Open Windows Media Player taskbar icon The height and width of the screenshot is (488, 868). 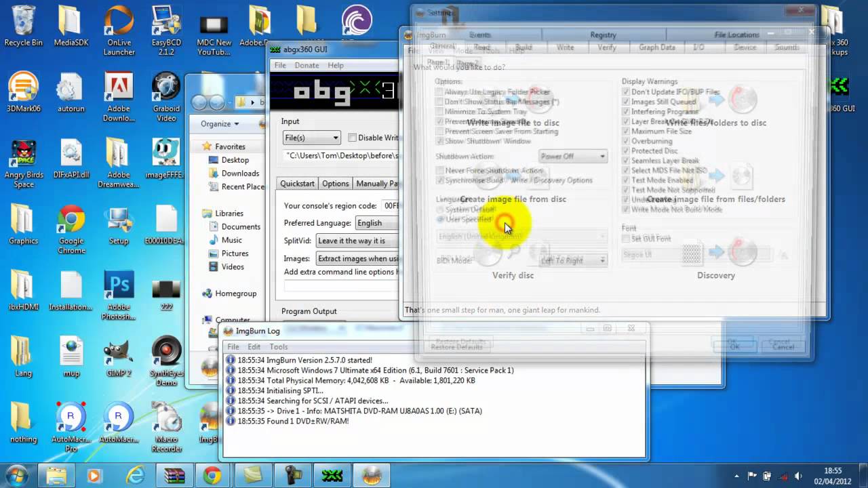tap(94, 475)
